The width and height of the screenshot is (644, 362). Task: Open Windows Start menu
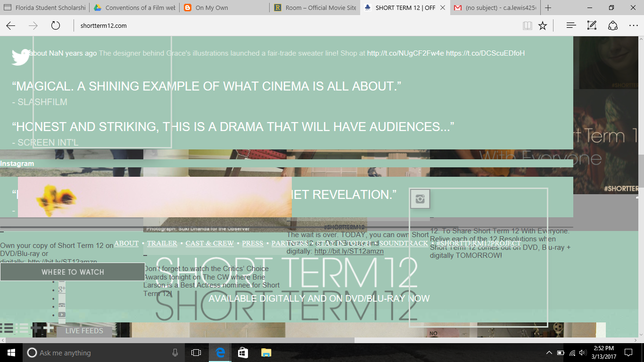(11, 353)
